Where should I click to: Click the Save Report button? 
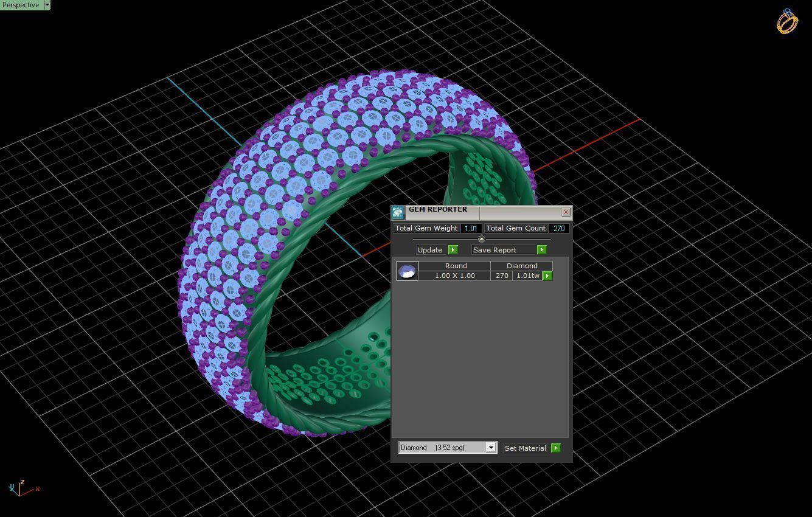pyautogui.click(x=504, y=250)
